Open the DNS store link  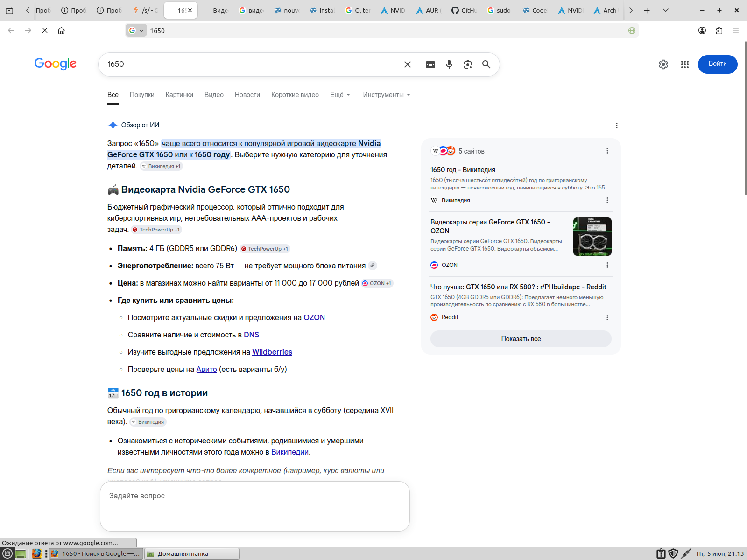click(x=251, y=335)
